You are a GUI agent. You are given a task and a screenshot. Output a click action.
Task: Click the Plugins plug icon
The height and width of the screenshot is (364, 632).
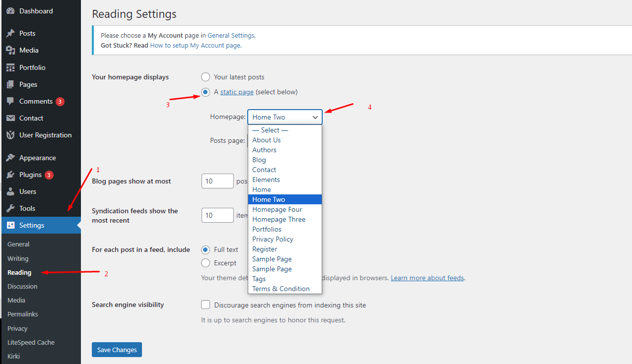(10, 175)
